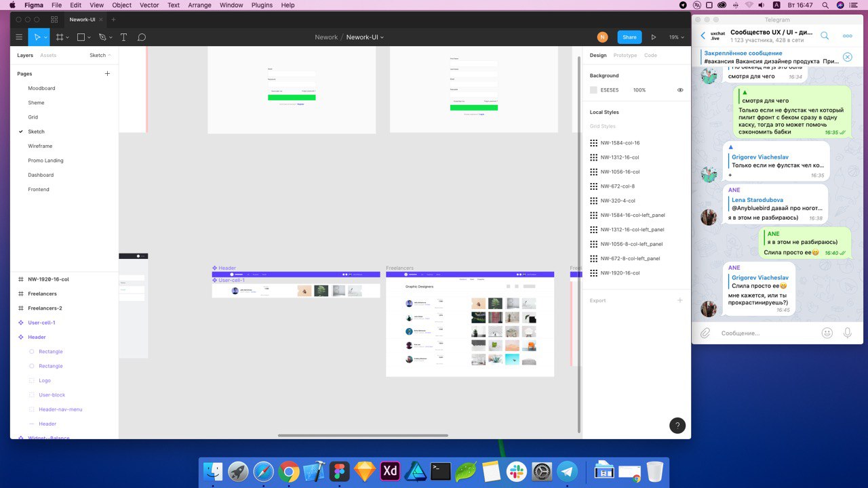
Task: Dismiss pinned message in Telegram
Action: pos(847,57)
